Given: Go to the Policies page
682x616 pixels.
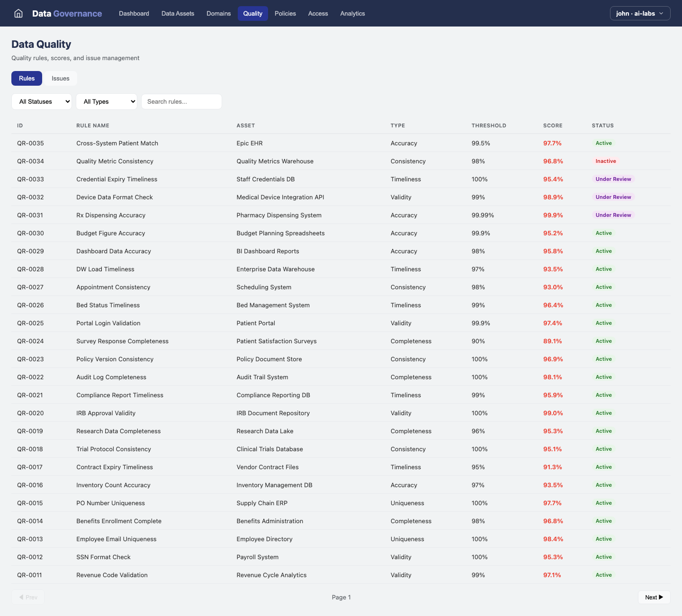Looking at the screenshot, I should point(285,13).
